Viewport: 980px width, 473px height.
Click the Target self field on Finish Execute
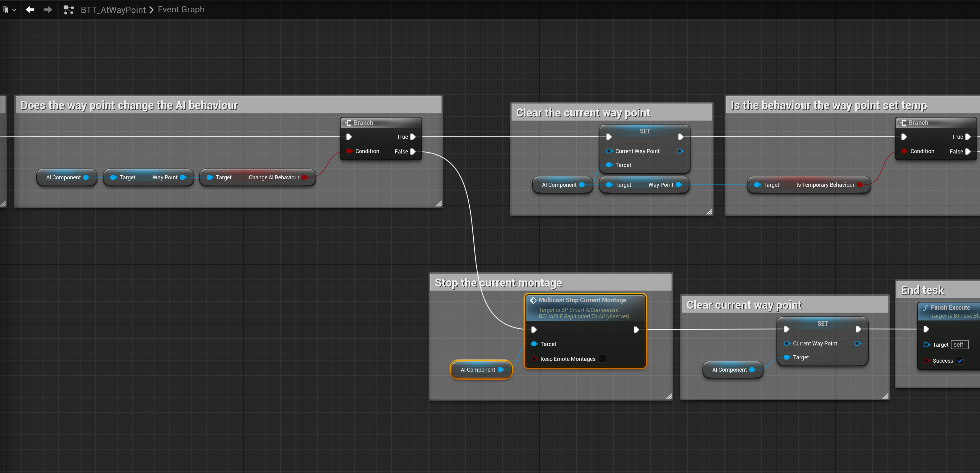pyautogui.click(x=959, y=345)
